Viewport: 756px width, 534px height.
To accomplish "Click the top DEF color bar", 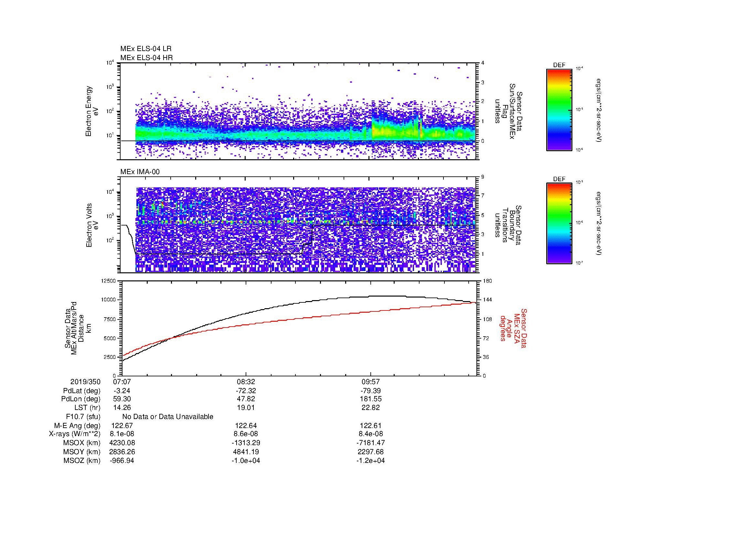I will pos(559,110).
